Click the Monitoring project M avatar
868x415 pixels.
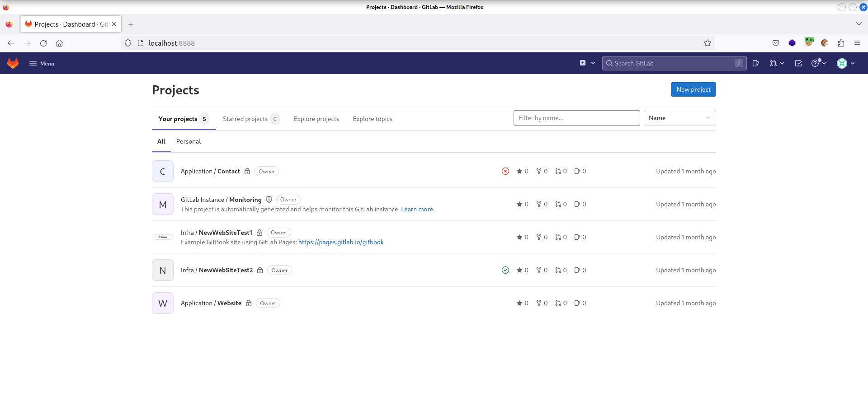tap(163, 204)
